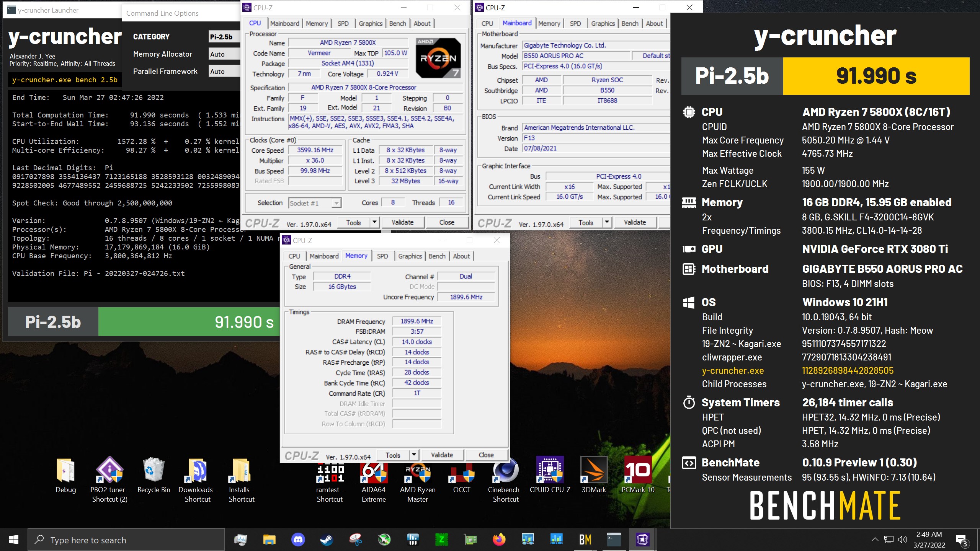Click the 3599.16 MHz Core Speed value
980x551 pixels.
point(315,150)
